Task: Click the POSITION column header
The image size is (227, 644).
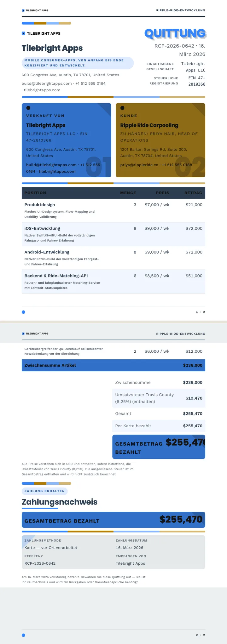Action: point(35,193)
